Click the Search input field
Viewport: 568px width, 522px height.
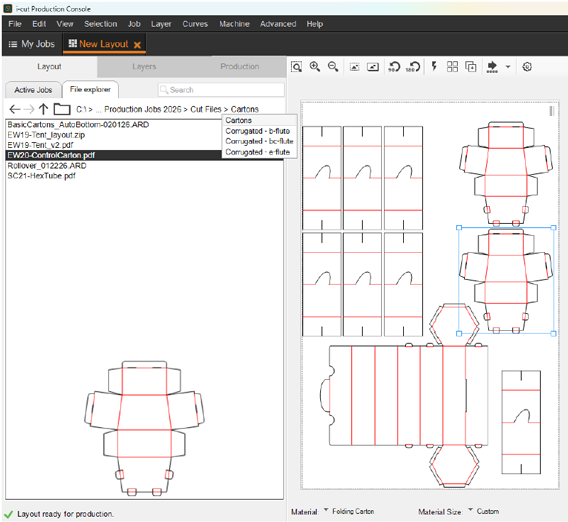point(221,90)
